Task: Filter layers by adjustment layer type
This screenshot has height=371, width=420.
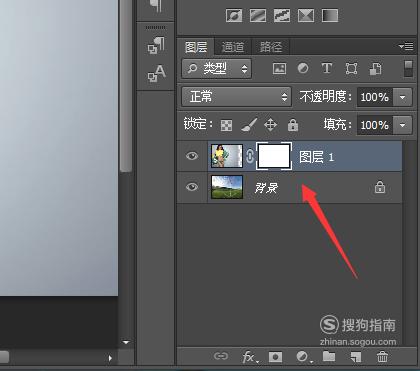Action: (303, 68)
